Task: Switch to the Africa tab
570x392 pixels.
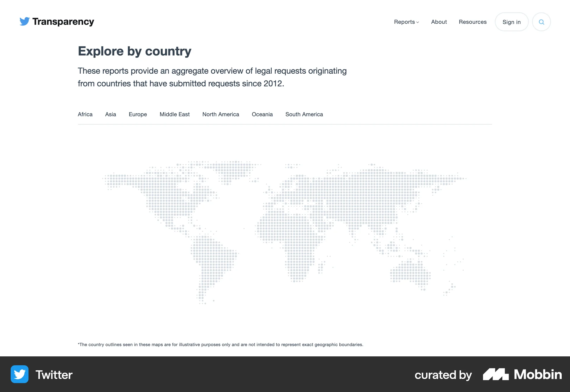Action: [x=85, y=114]
